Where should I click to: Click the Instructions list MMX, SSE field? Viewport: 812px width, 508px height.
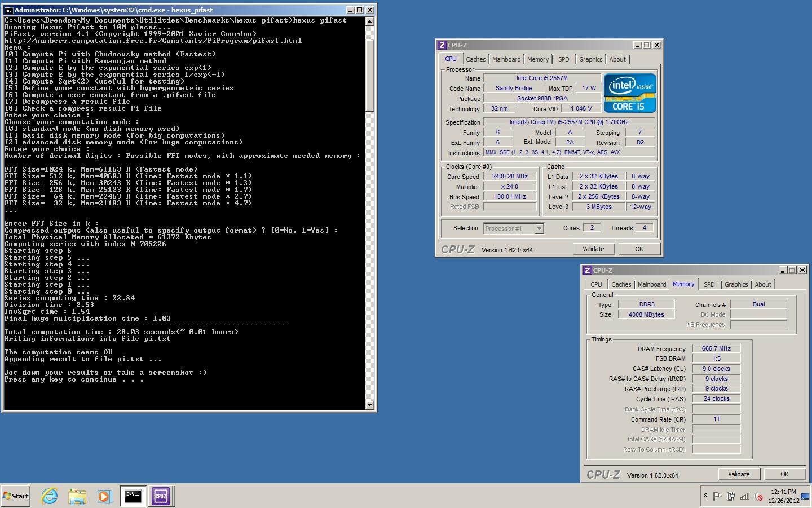[569, 152]
